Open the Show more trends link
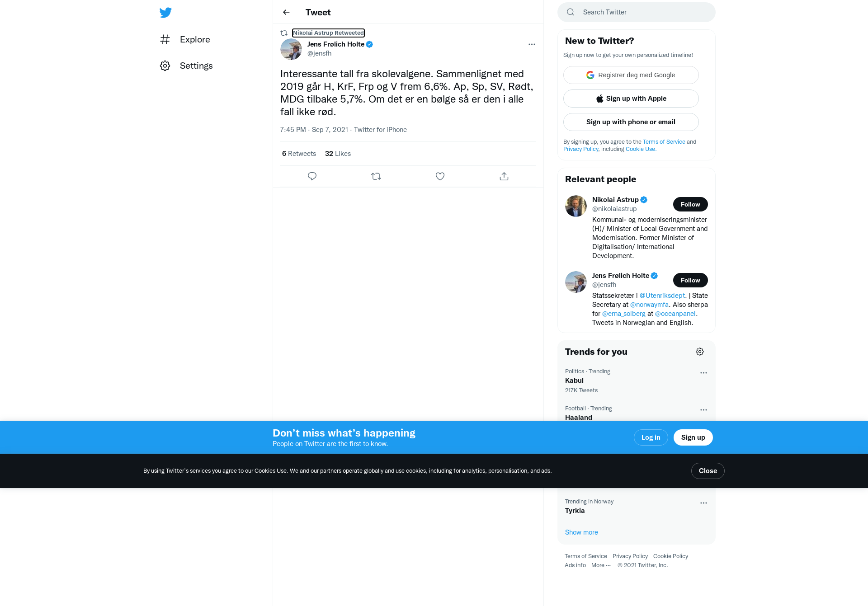Image resolution: width=868 pixels, height=606 pixels. [x=581, y=532]
